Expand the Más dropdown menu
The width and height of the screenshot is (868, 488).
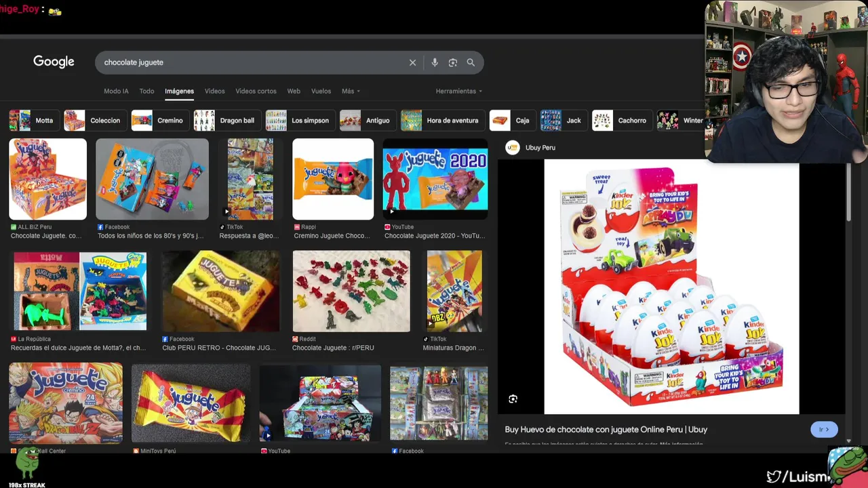pos(351,91)
